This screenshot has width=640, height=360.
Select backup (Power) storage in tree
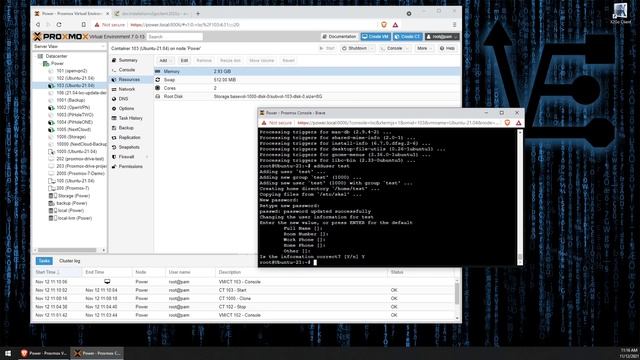[x=72, y=203]
